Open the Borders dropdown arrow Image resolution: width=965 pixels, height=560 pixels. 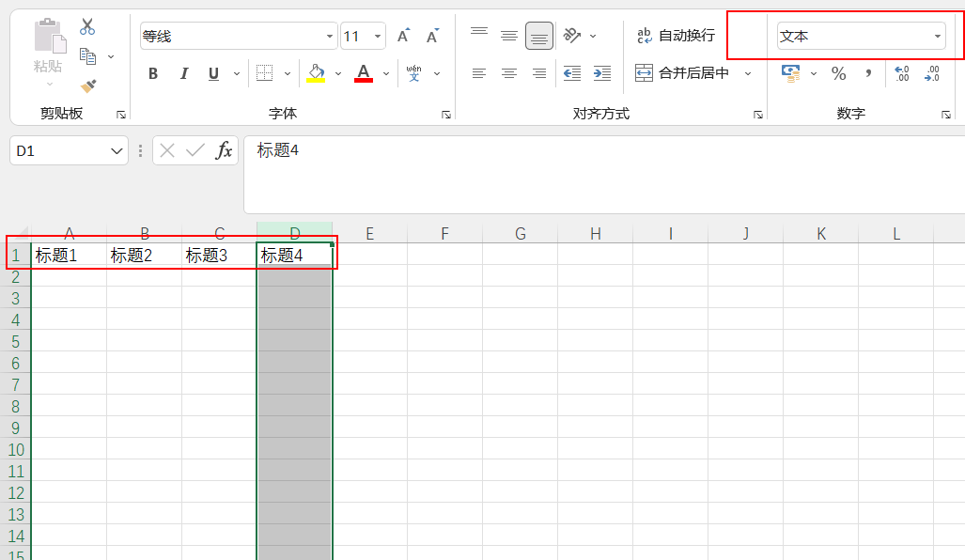287,74
